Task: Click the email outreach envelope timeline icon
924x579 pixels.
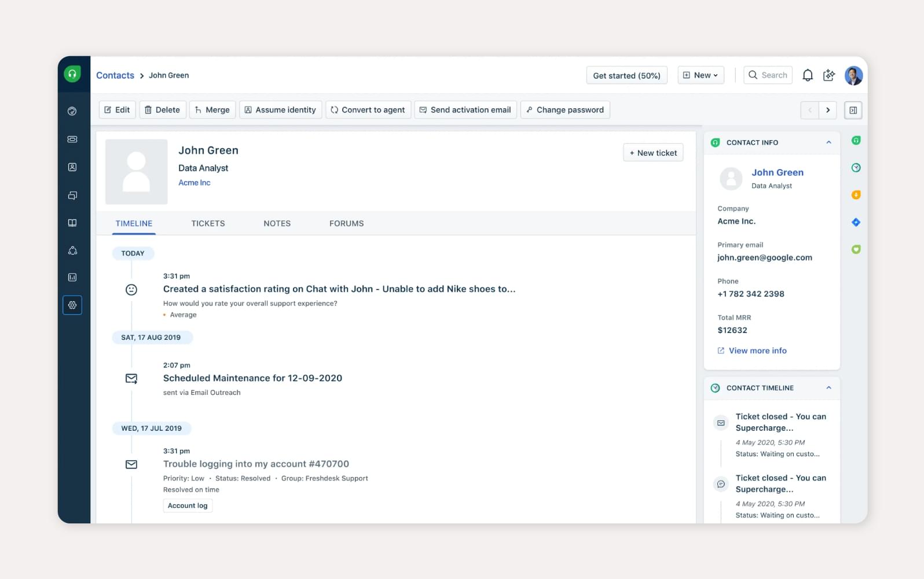Action: pyautogui.click(x=131, y=379)
